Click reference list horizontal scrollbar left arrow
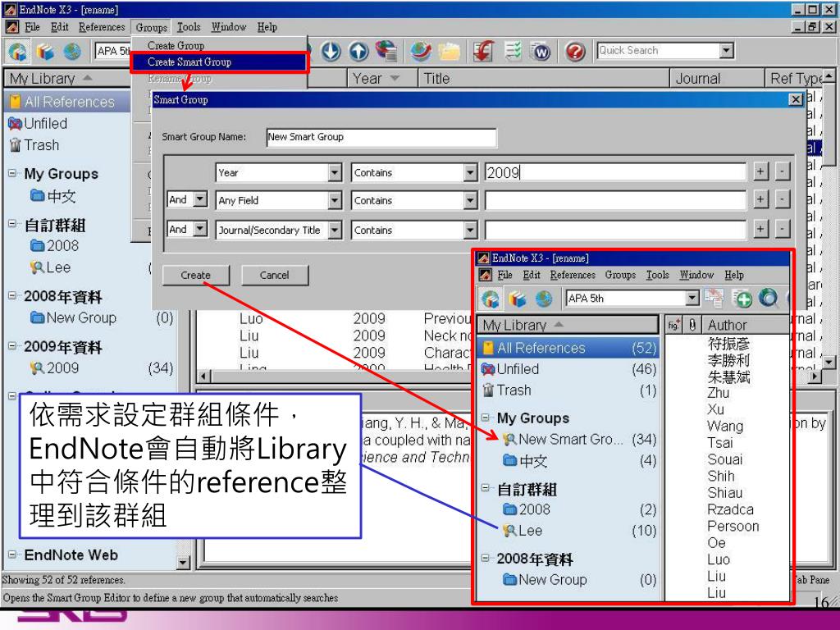Viewport: 840px width, 630px height. (204, 376)
